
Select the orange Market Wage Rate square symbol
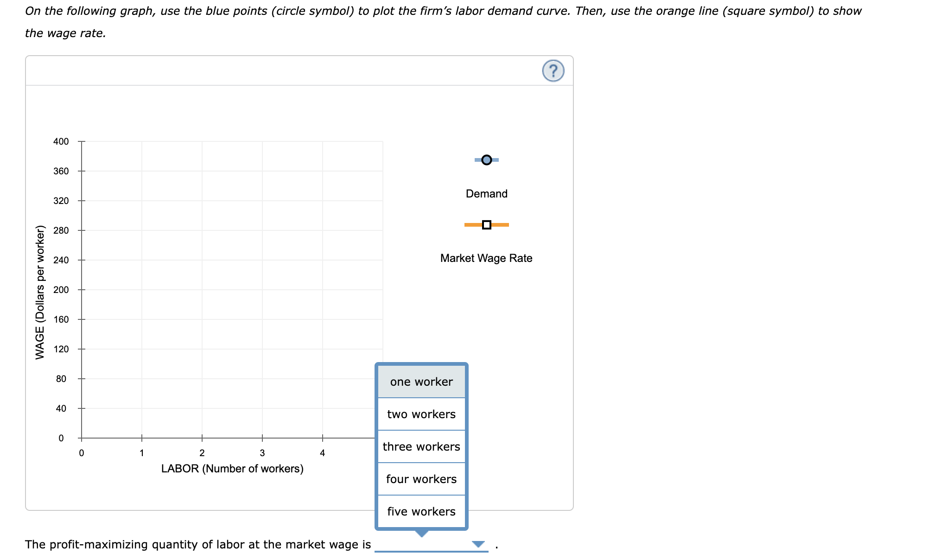(486, 224)
